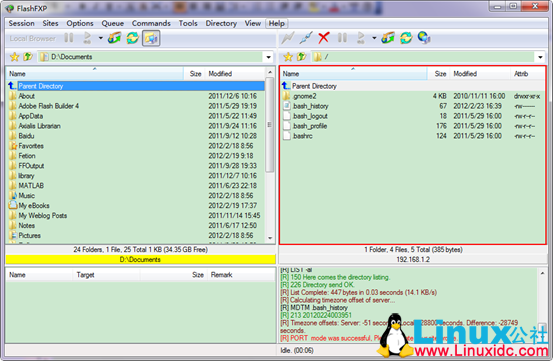Open the Queue menu
Screen dimensions: 553x361
(113, 23)
